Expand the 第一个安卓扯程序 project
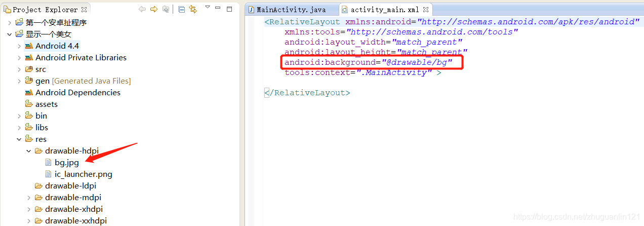 [x=9, y=22]
